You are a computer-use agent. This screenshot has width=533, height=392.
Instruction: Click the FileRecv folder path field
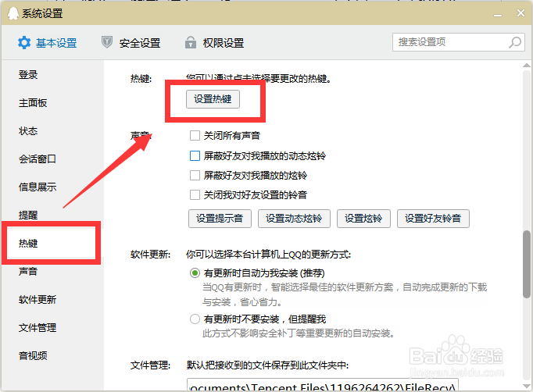tap(323, 385)
